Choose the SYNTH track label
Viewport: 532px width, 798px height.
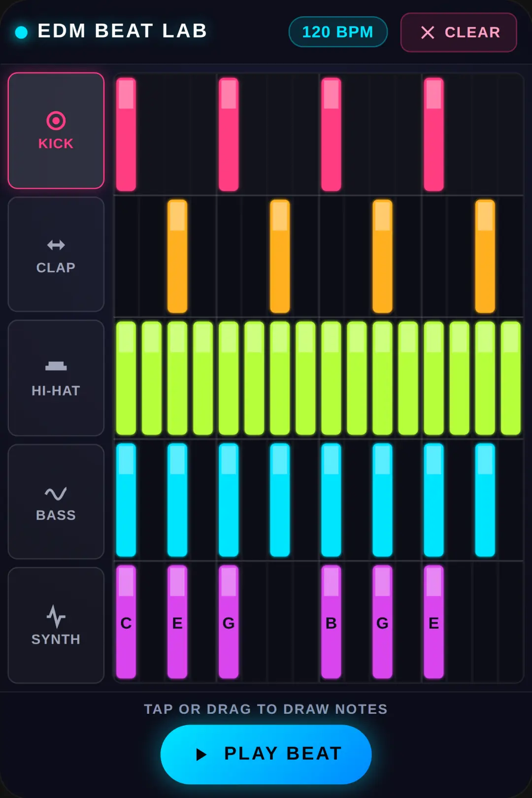(x=56, y=639)
